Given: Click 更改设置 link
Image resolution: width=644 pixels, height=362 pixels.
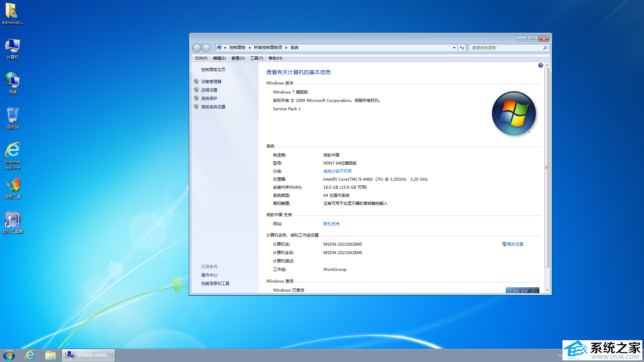Looking at the screenshot, I should (x=515, y=244).
